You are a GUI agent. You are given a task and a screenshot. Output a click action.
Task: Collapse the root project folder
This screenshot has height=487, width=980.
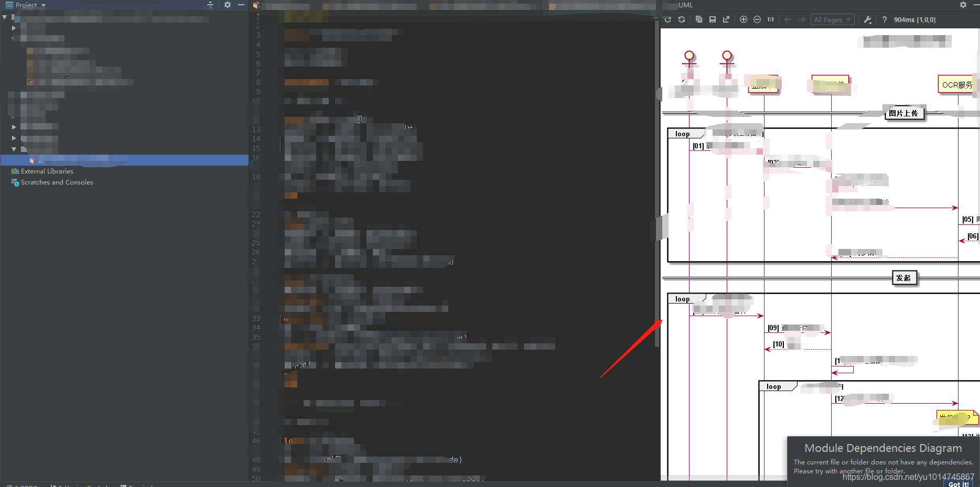pos(5,17)
